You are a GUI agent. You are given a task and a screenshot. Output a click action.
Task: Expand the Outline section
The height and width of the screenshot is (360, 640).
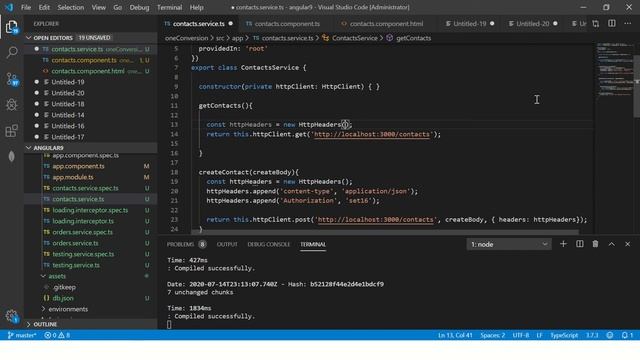[x=91, y=324]
